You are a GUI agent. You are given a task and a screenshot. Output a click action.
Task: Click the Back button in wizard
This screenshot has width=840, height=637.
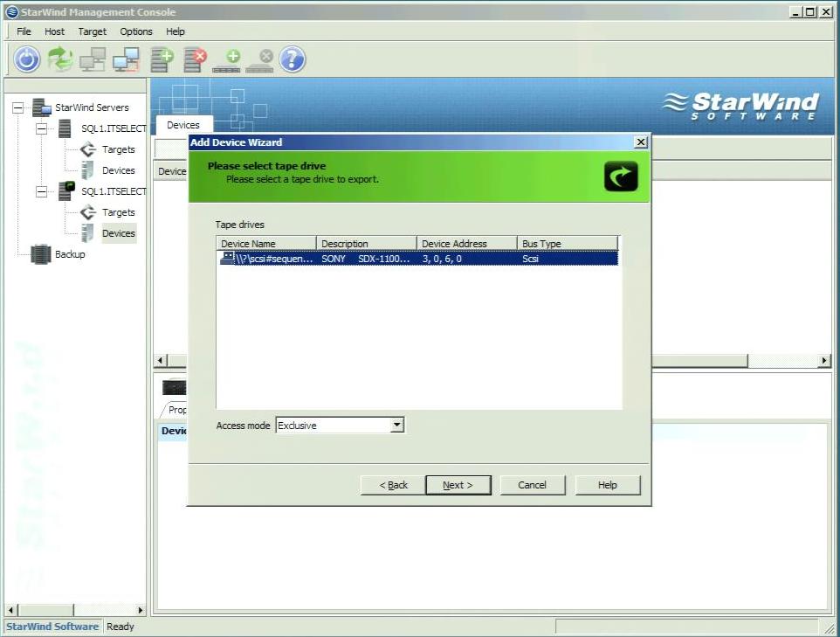(x=394, y=485)
